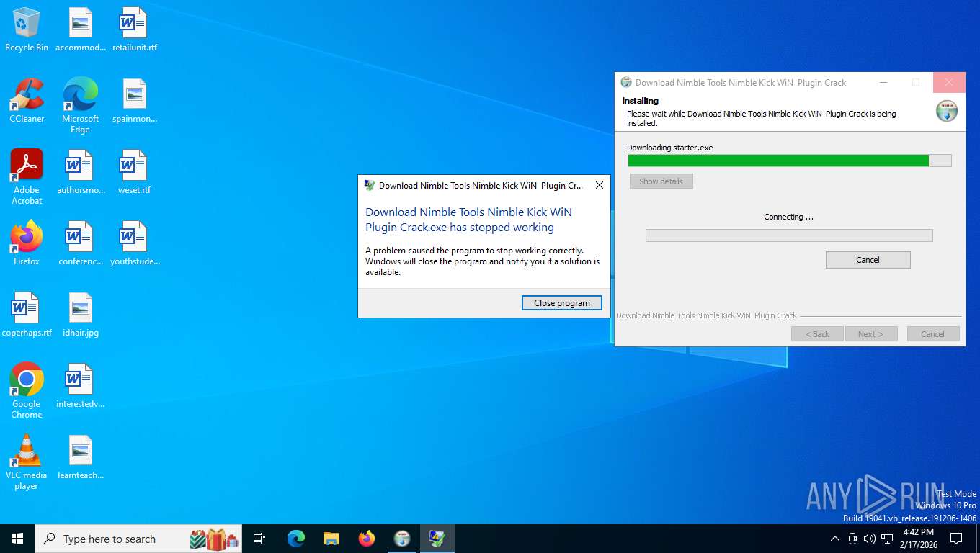Open the spainmon... image file icon
The image size is (980, 553).
point(134,101)
